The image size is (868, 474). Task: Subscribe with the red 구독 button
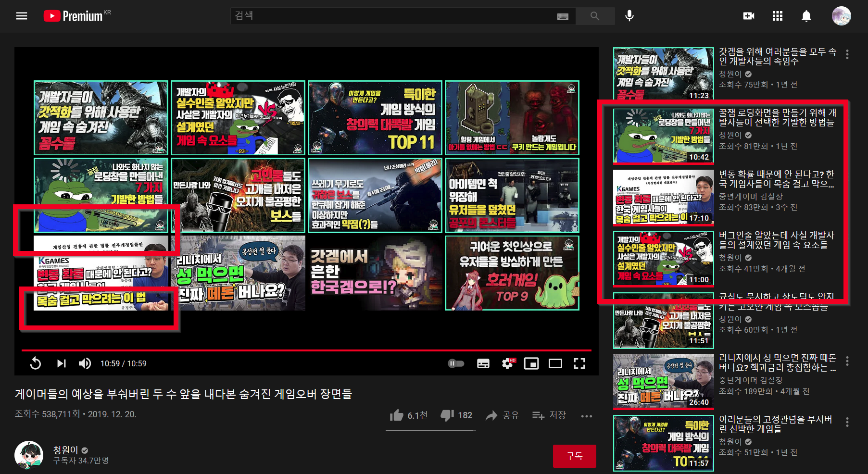click(574, 456)
